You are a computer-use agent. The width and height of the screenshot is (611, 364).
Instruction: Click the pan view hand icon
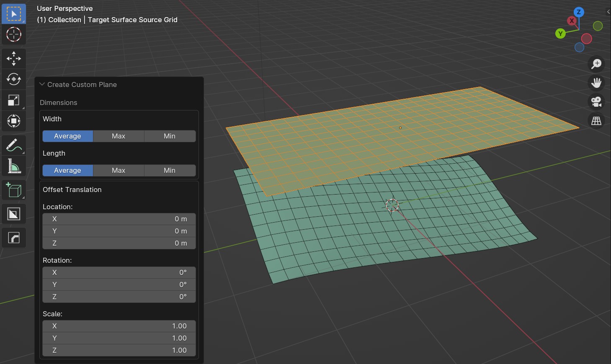tap(596, 82)
